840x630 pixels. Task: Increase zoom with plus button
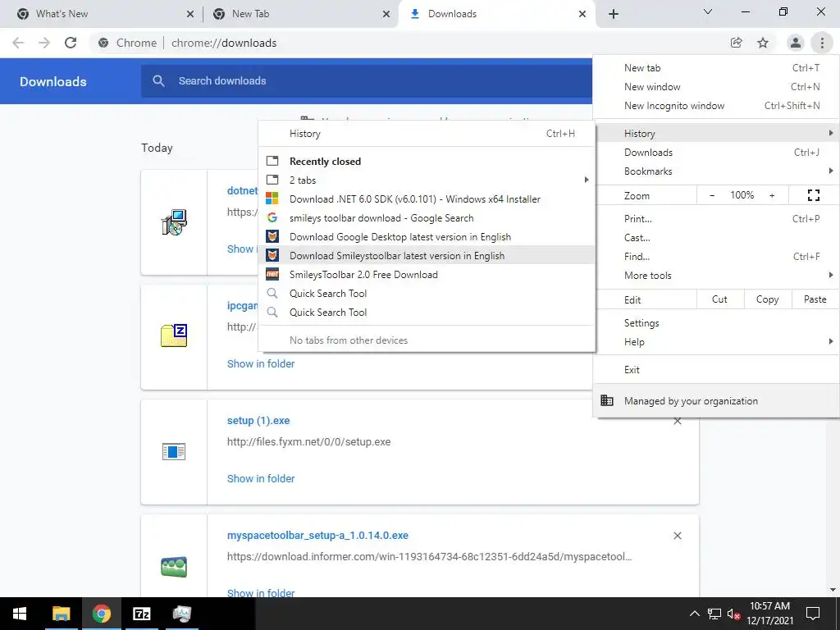pos(772,195)
